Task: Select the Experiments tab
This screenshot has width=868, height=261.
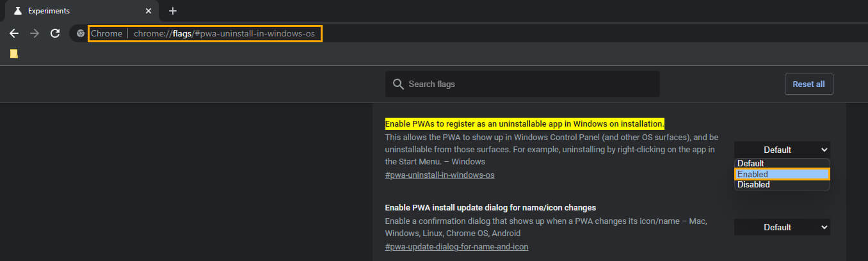Action: 81,11
